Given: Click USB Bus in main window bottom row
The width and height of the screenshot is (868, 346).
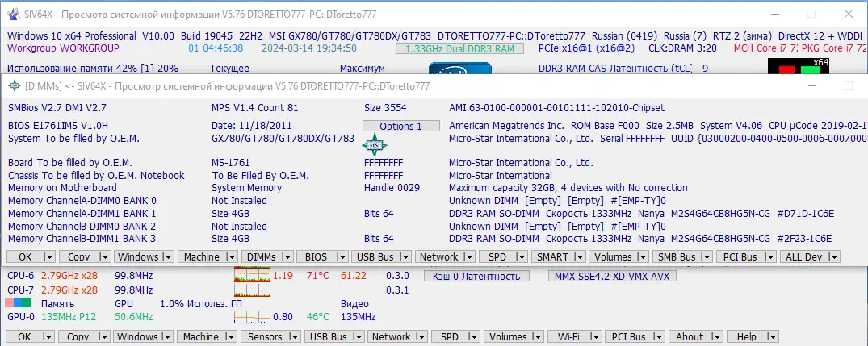Looking at the screenshot, I should [x=329, y=336].
